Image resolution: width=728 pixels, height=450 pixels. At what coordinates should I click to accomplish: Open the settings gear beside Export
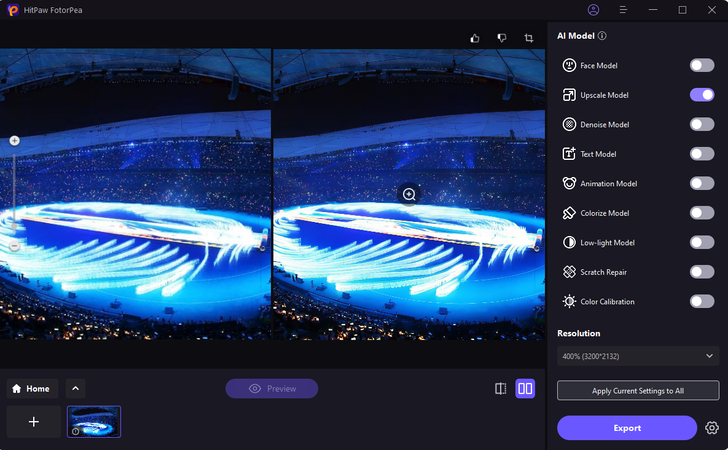[x=712, y=428]
